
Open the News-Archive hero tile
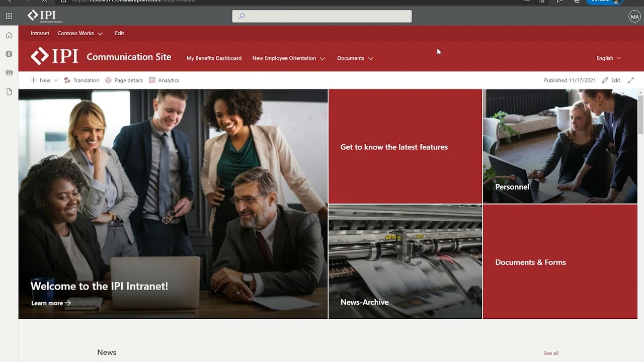pos(405,261)
